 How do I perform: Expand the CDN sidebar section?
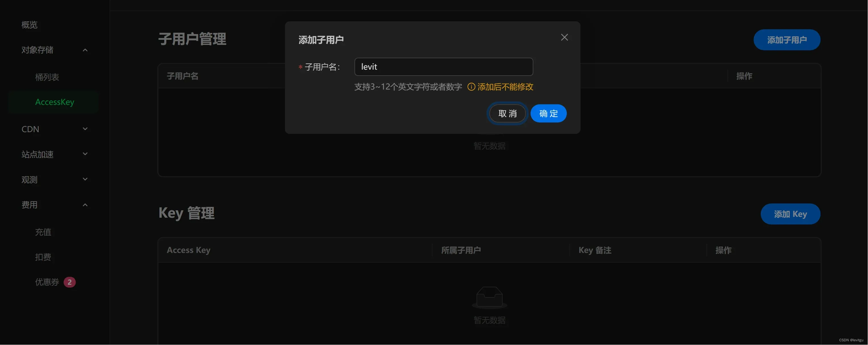tap(85, 129)
